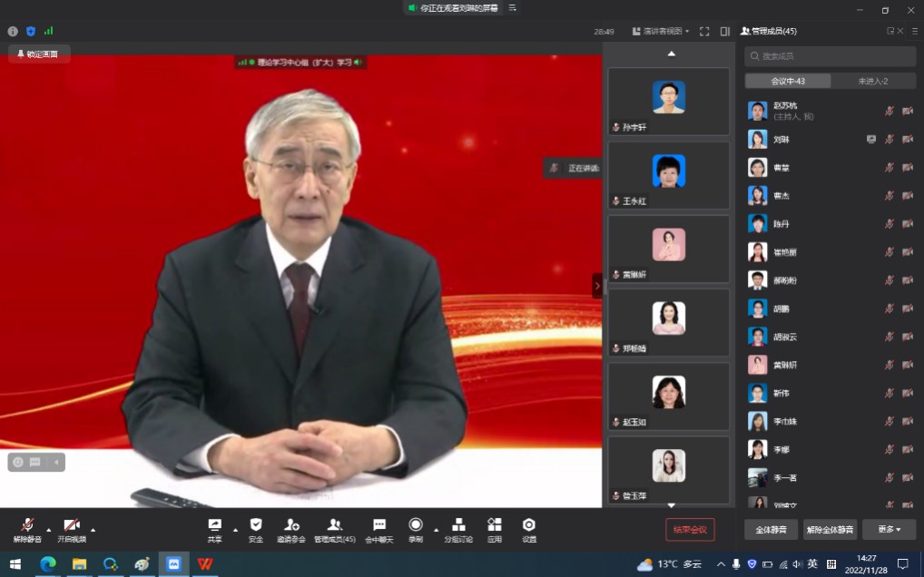
Task: Select member 崔艳丽 in the list
Action: (x=830, y=252)
